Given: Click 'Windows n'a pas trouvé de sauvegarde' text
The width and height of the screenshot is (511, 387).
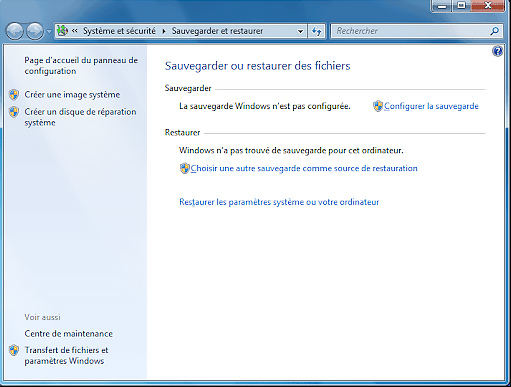Looking at the screenshot, I should [291, 150].
